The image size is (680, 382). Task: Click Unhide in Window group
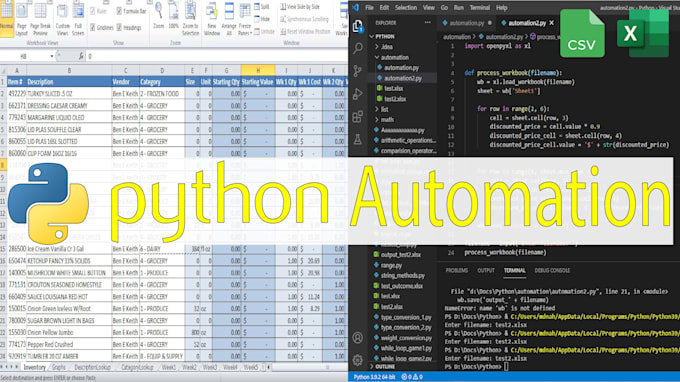(264, 31)
